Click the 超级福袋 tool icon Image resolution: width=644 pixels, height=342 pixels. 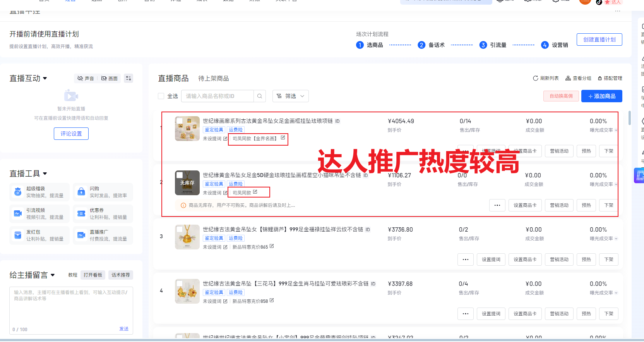[x=18, y=192]
